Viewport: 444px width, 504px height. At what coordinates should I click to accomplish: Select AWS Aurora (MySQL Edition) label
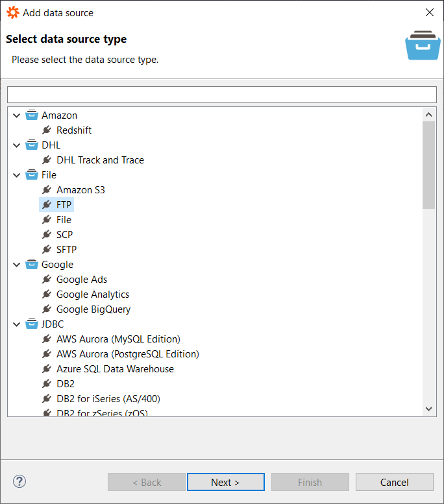point(118,339)
